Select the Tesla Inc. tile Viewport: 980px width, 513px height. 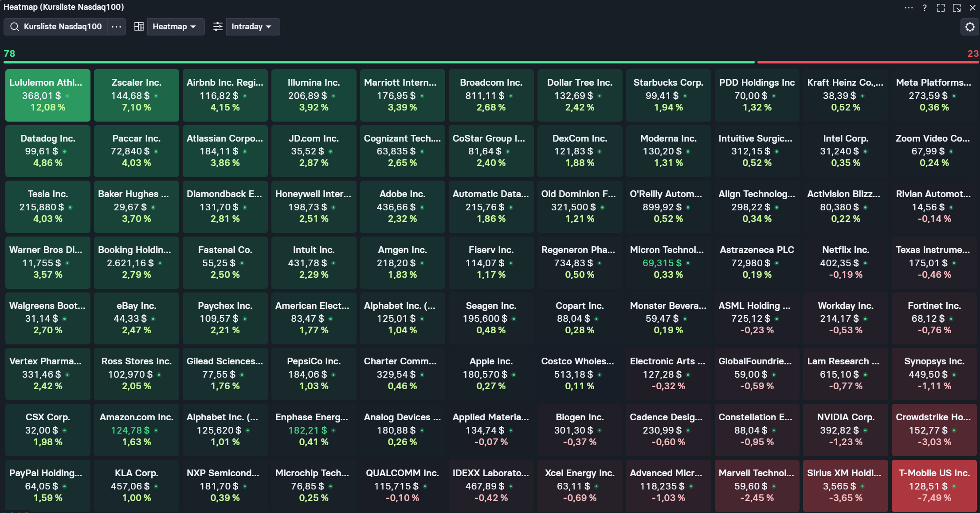(x=48, y=207)
